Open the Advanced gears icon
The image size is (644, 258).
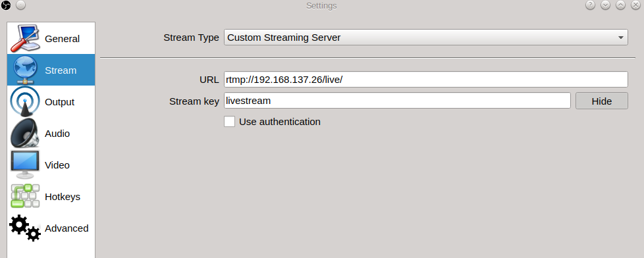(x=25, y=228)
